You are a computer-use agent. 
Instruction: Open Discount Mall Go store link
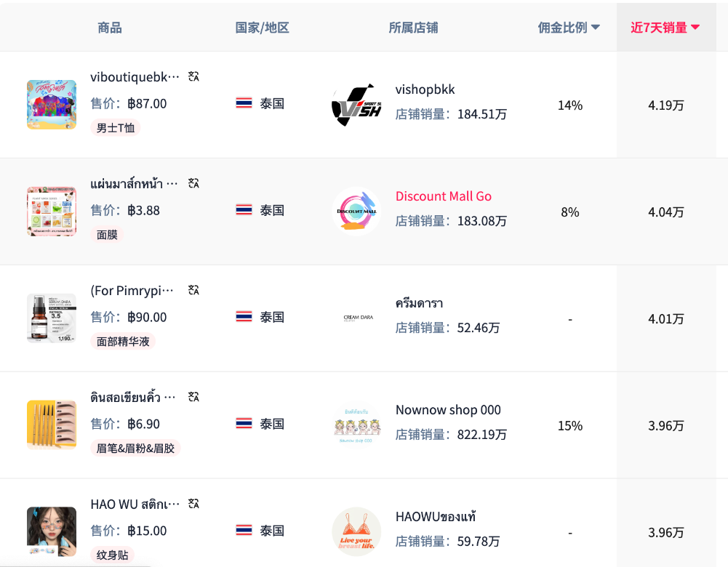coord(443,196)
